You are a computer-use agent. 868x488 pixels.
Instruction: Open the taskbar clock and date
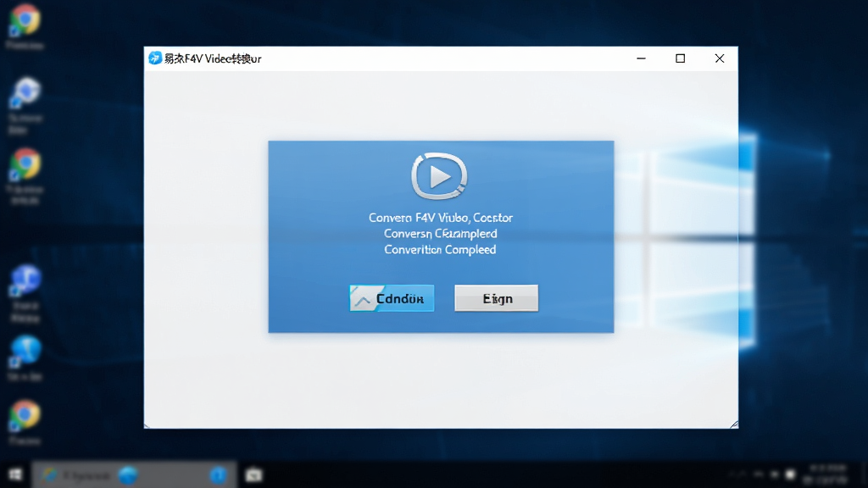(x=826, y=474)
